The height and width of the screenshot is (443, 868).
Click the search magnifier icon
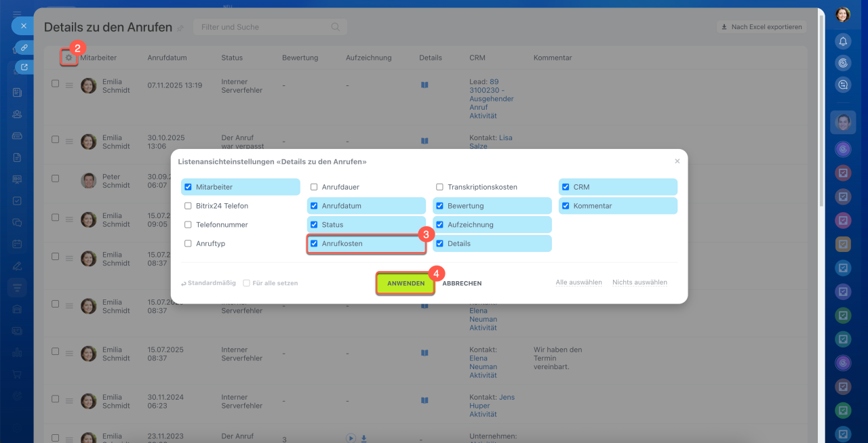coord(335,27)
